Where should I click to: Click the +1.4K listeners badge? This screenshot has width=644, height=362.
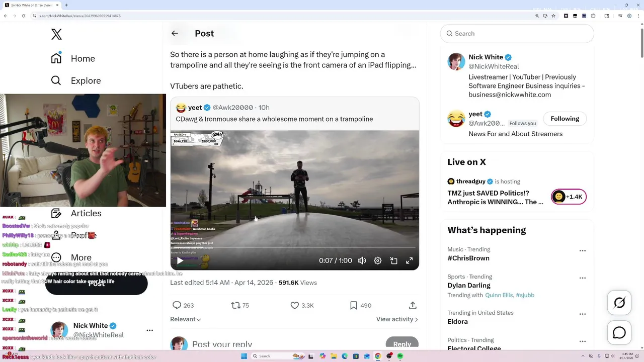569,197
